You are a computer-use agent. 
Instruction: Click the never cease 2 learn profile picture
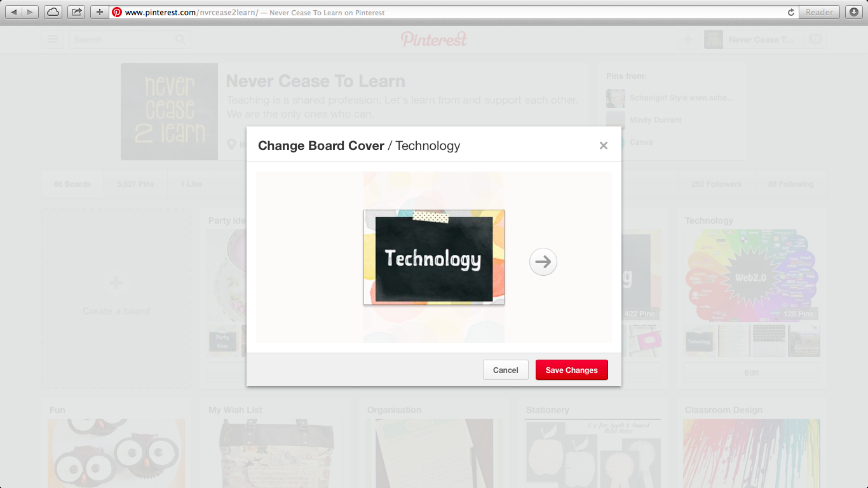170,111
